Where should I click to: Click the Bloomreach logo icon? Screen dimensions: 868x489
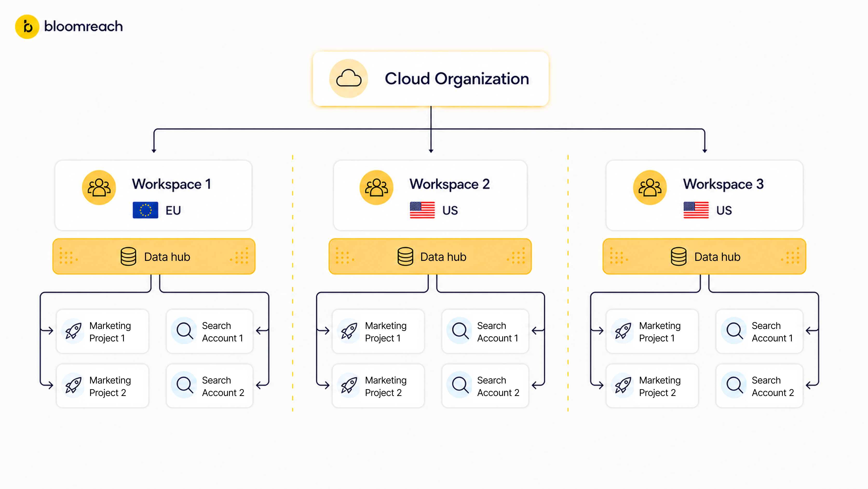(27, 27)
